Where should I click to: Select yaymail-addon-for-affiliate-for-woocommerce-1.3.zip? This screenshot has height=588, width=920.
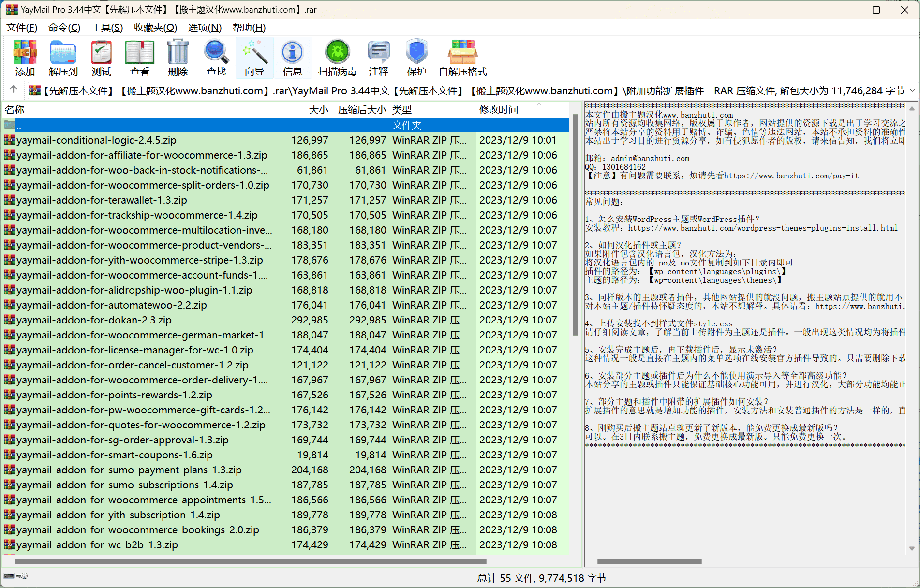(285, 155)
